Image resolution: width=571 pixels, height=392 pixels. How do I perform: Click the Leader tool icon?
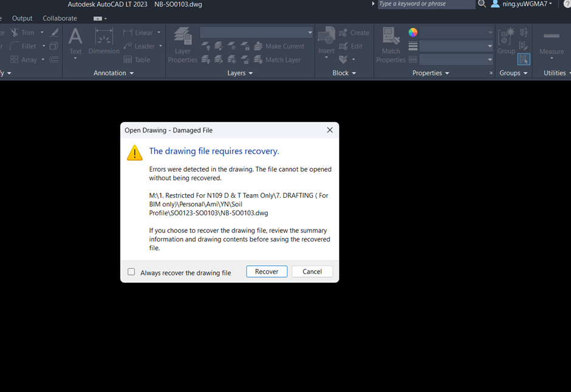(128, 46)
